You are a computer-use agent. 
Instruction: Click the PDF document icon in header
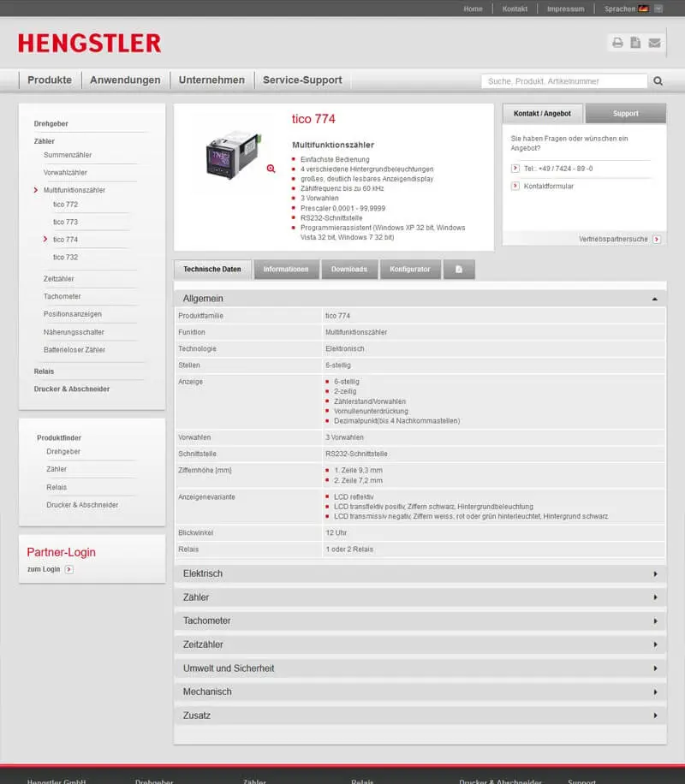[635, 43]
